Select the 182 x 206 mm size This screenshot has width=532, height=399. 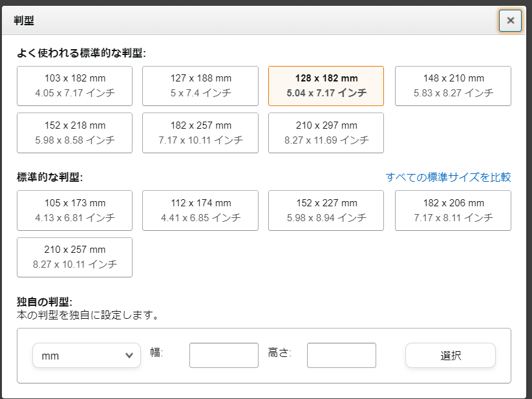[x=453, y=210]
